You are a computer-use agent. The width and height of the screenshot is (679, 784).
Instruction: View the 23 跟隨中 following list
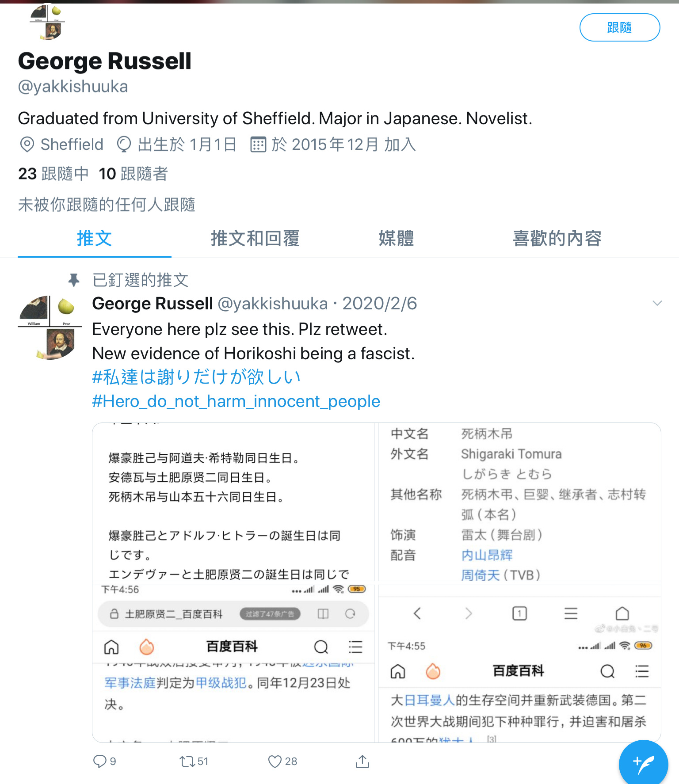53,174
